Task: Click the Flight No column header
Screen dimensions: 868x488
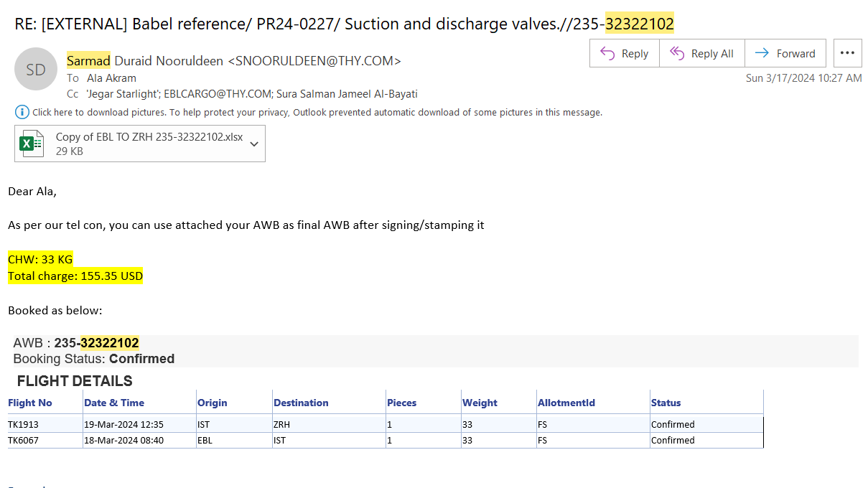Action: tap(30, 403)
